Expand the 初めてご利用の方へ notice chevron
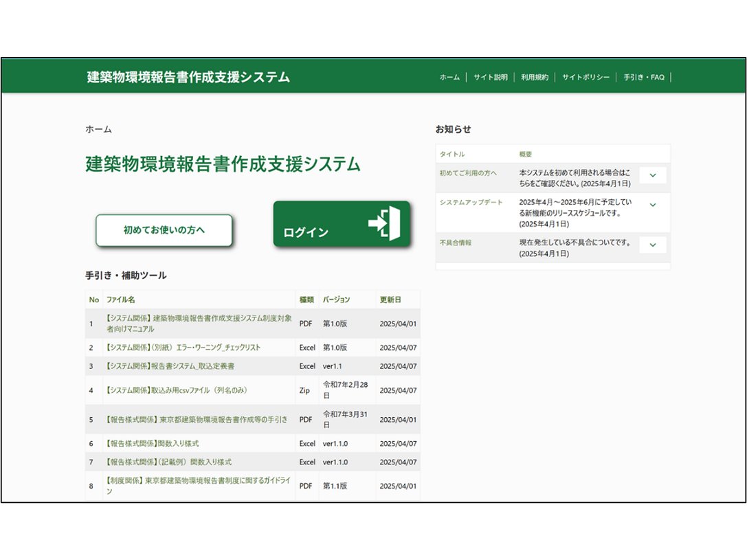The height and width of the screenshot is (560, 747). pyautogui.click(x=652, y=175)
